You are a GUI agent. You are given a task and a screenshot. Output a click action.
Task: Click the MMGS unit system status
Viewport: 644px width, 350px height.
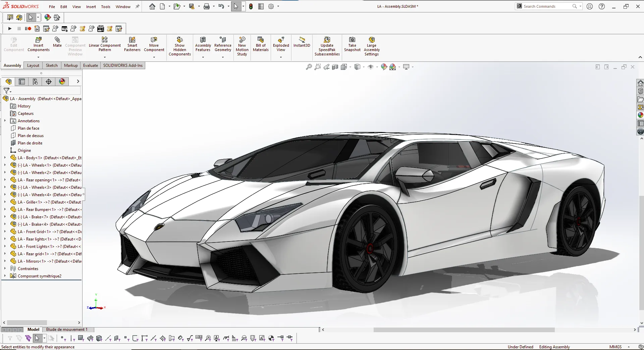coord(615,347)
